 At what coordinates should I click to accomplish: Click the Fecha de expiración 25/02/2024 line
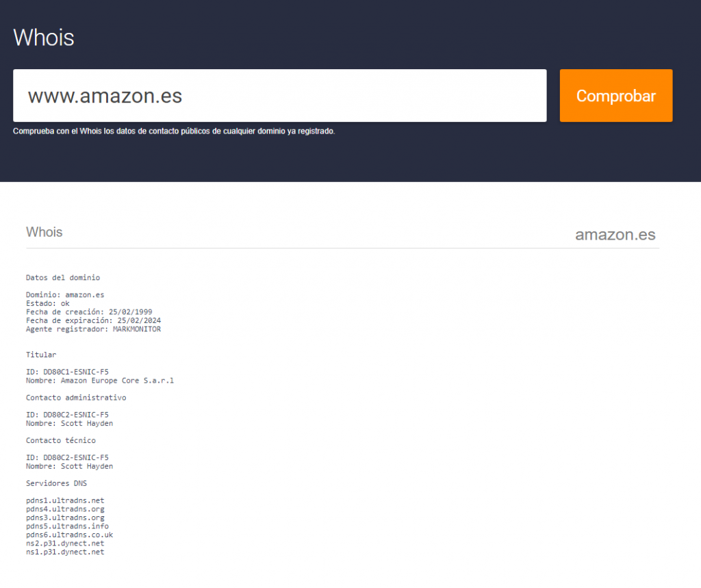click(93, 320)
